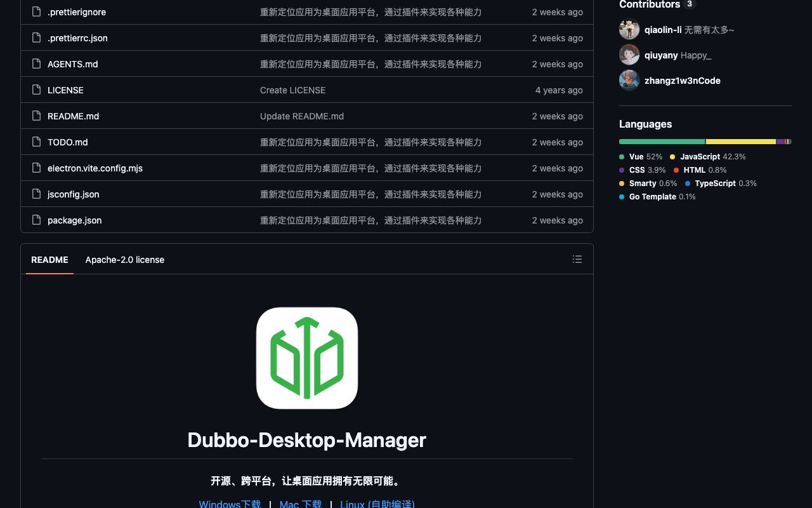
Task: Click the Dubbo-Desktop-Manager README heading
Action: click(307, 439)
